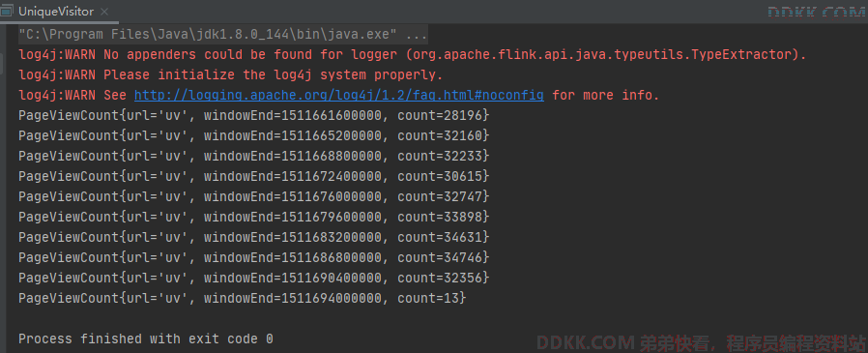
Task: Select output line with count=32160
Action: pyautogui.click(x=254, y=135)
